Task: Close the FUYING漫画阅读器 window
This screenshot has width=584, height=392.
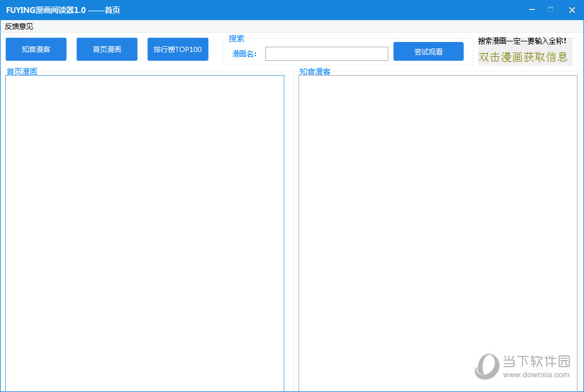Action: (x=572, y=10)
